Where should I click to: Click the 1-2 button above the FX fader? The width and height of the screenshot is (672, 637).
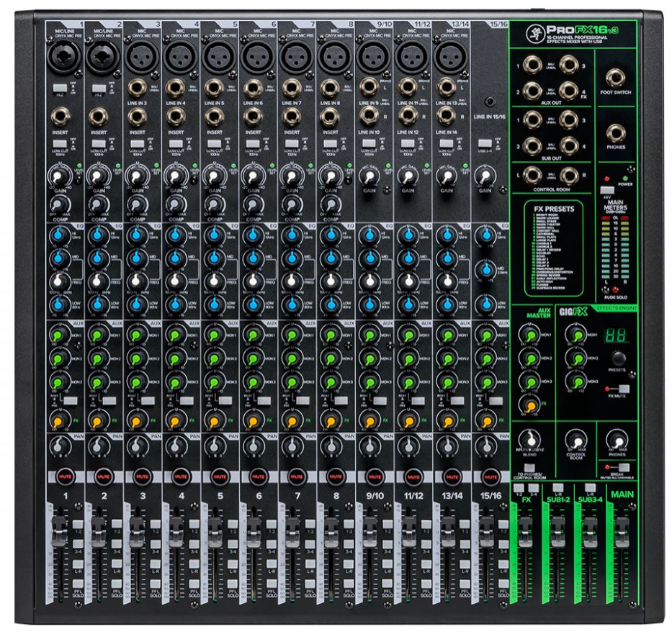(x=519, y=487)
